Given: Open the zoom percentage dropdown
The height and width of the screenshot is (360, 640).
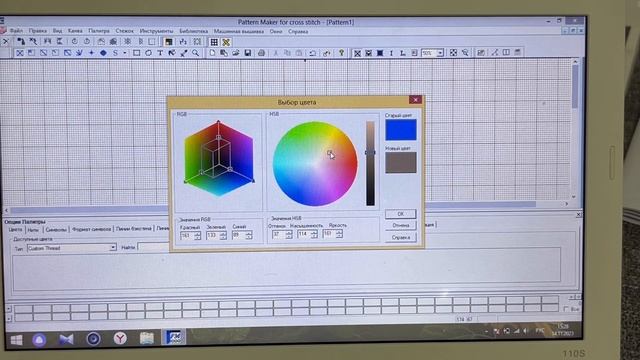Looking at the screenshot, I should tap(440, 53).
